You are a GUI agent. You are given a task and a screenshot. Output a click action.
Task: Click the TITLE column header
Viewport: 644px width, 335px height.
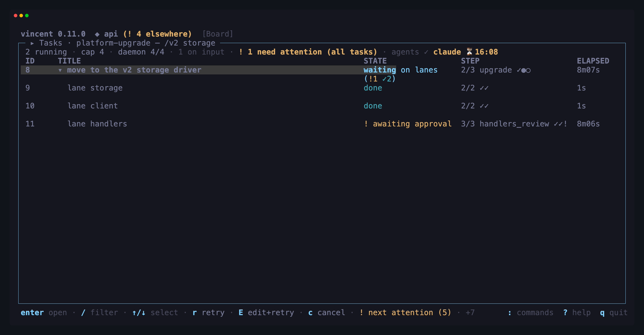(x=69, y=61)
